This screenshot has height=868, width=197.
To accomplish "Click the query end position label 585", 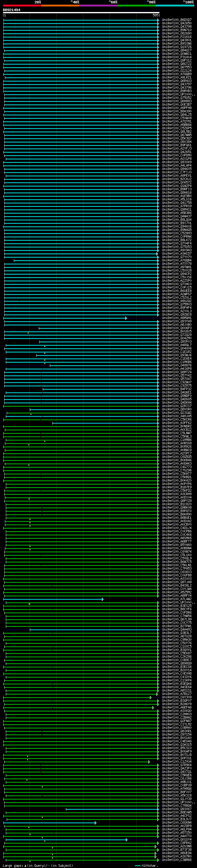I will [155, 15].
